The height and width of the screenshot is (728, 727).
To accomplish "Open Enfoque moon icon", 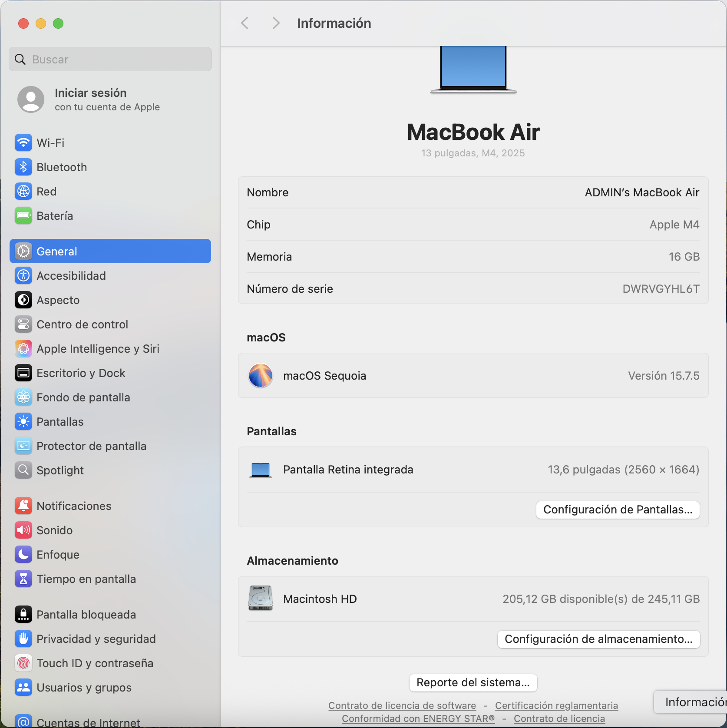I will [23, 554].
